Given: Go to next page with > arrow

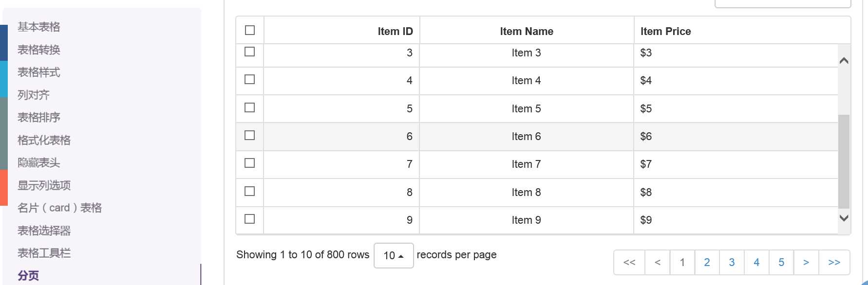Looking at the screenshot, I should (806, 263).
